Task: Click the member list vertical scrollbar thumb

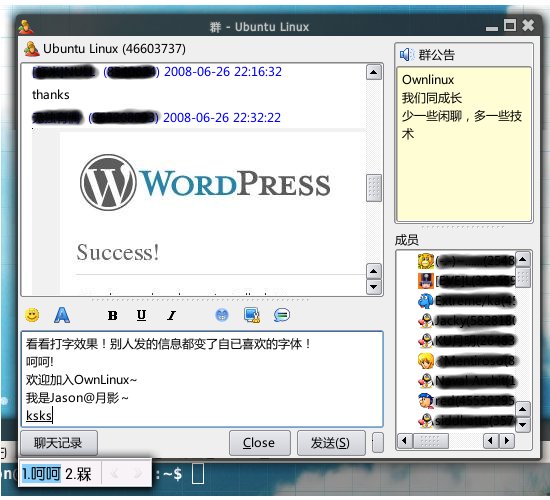Action: point(523,278)
